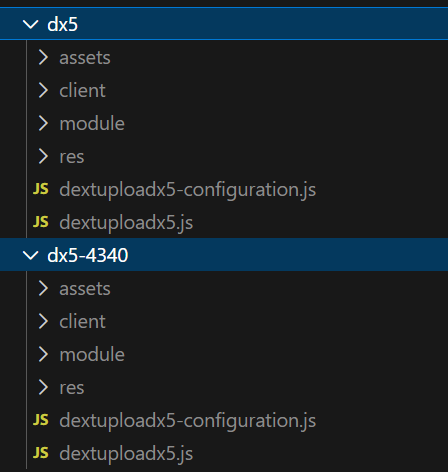The image size is (448, 472).
Task: Expand the assets folder chevron under dx5
Action: point(43,57)
